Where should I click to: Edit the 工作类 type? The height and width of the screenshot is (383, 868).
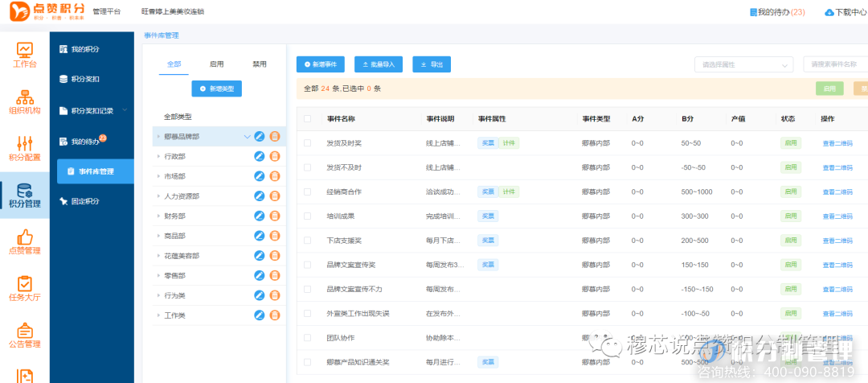(260, 315)
